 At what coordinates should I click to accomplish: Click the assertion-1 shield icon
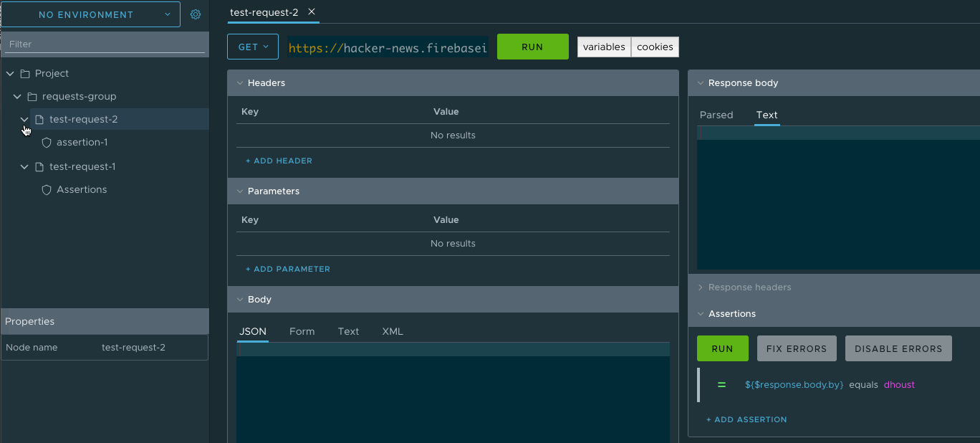[47, 143]
